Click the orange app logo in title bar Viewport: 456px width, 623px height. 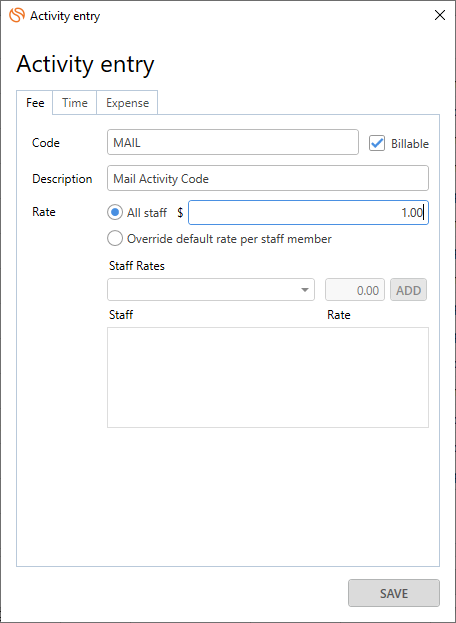click(x=17, y=15)
